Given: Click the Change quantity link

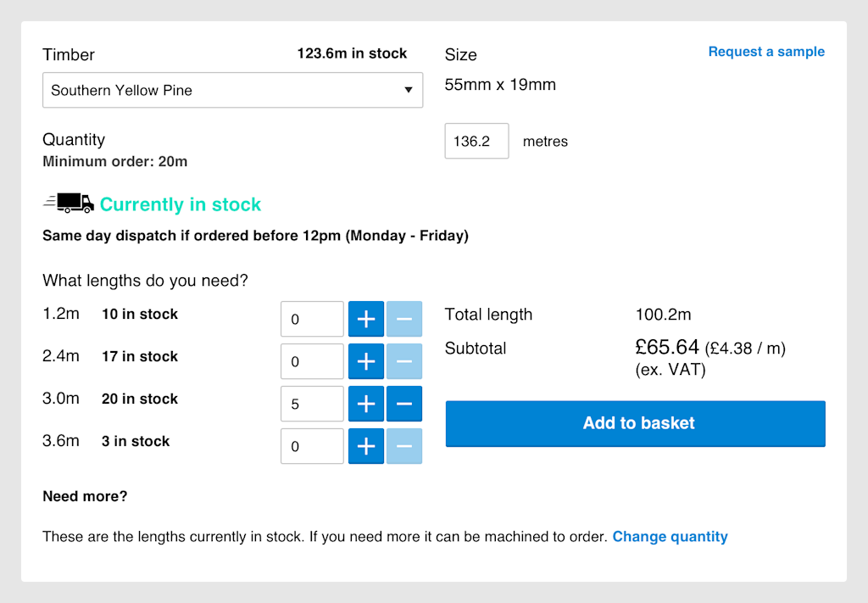Looking at the screenshot, I should [670, 536].
